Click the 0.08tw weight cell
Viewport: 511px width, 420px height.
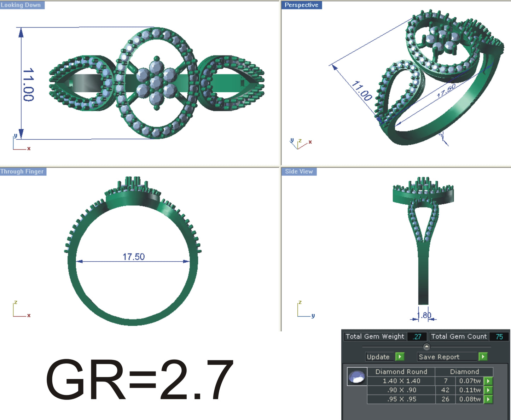(x=470, y=399)
